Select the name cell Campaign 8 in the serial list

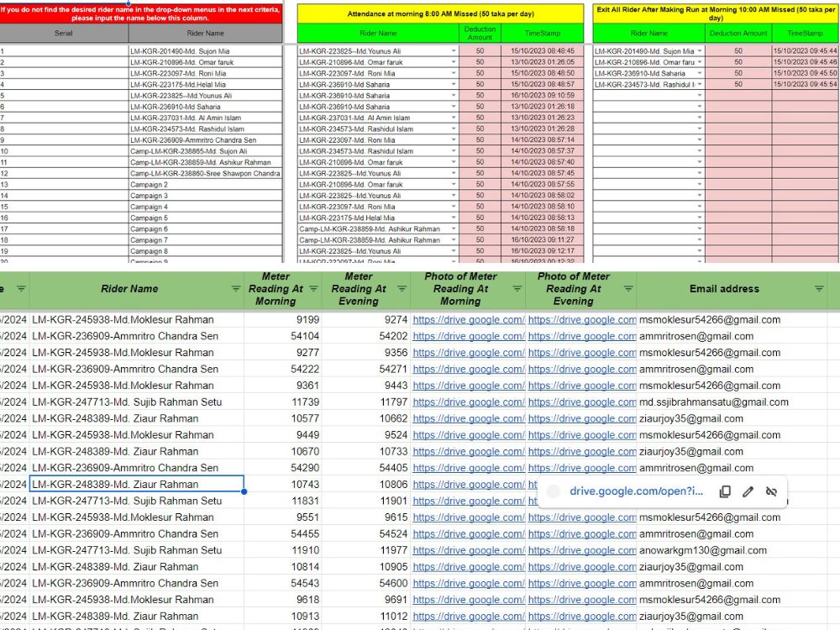(205, 250)
